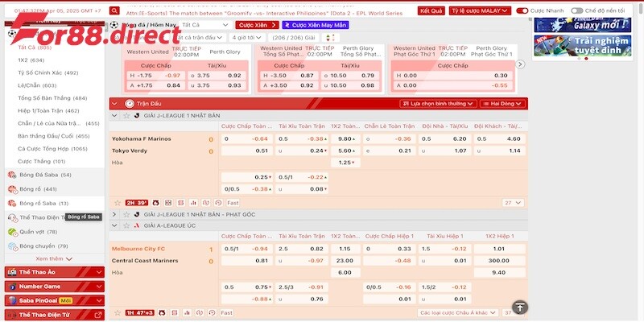Toggle the Cược Nhanh quick bet switch
644x322 pixels.
[x=523, y=11]
